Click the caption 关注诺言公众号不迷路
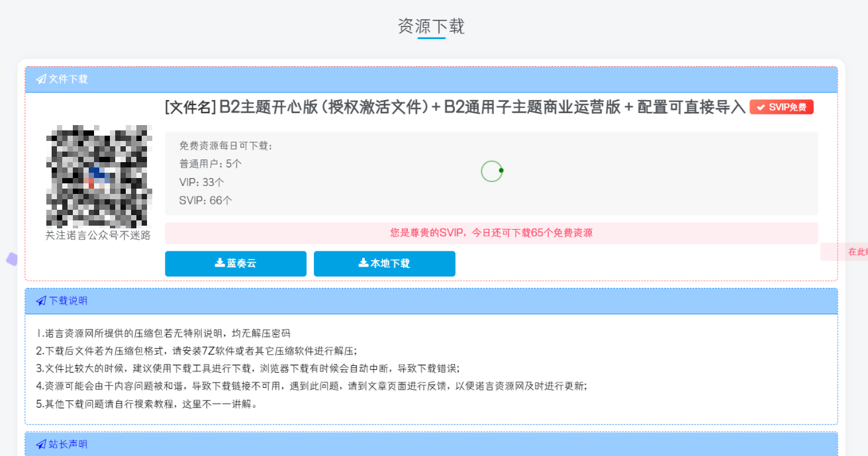 coord(98,235)
